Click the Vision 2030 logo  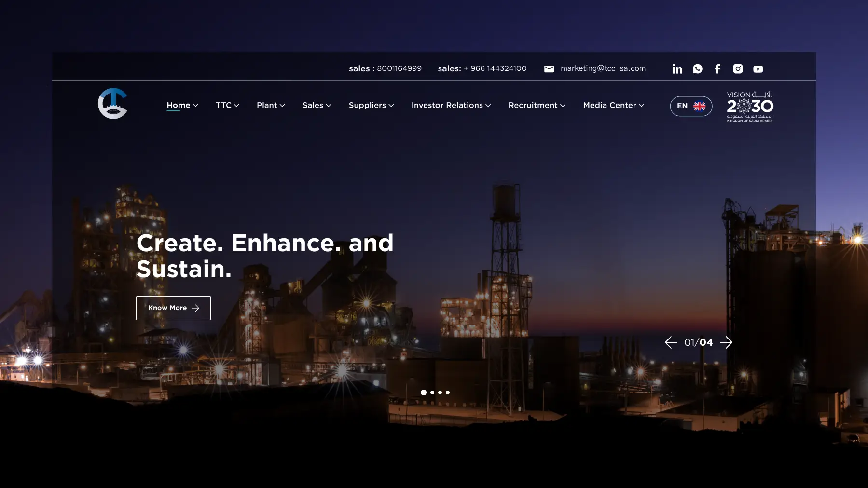[749, 106]
